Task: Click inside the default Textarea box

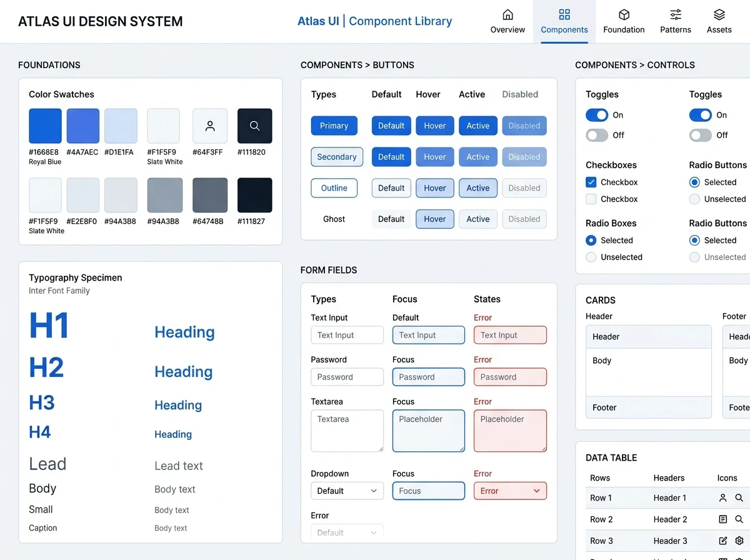Action: pos(347,431)
